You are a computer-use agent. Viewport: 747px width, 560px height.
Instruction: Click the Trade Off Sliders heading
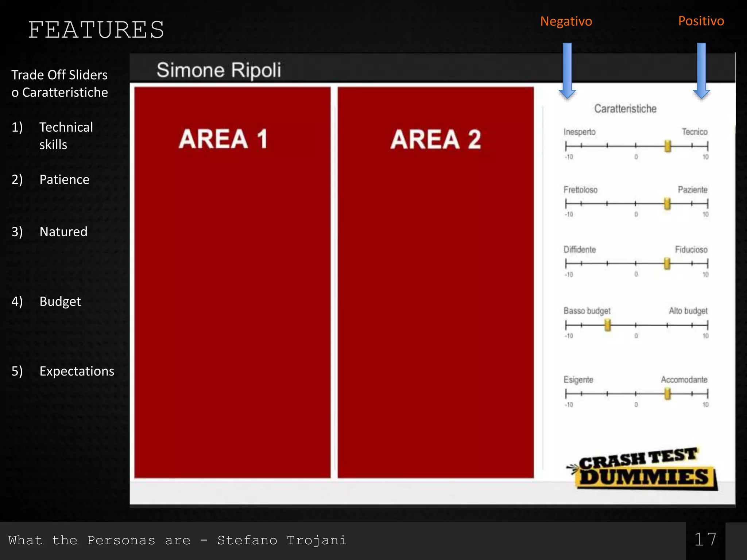pos(59,83)
